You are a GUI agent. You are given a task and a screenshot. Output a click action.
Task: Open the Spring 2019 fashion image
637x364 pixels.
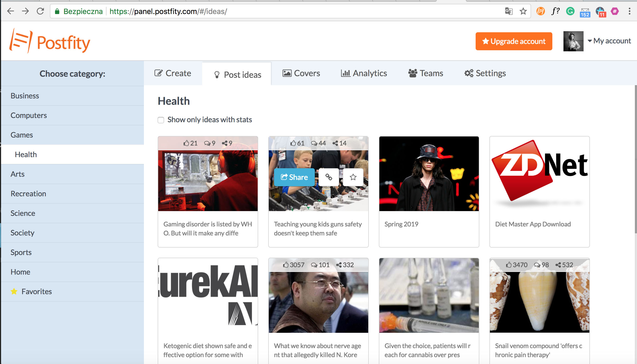pos(429,174)
